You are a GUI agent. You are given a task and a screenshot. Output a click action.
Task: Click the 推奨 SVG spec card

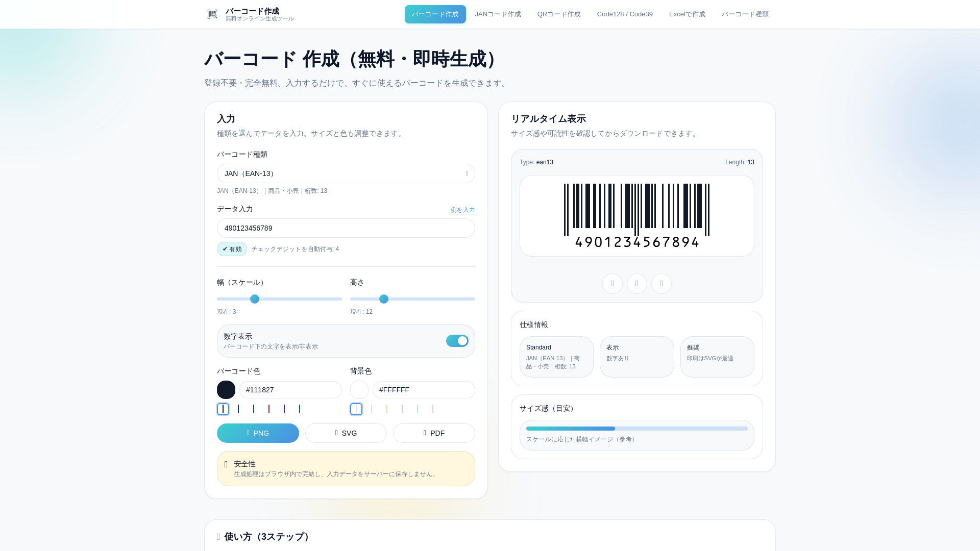717,357
